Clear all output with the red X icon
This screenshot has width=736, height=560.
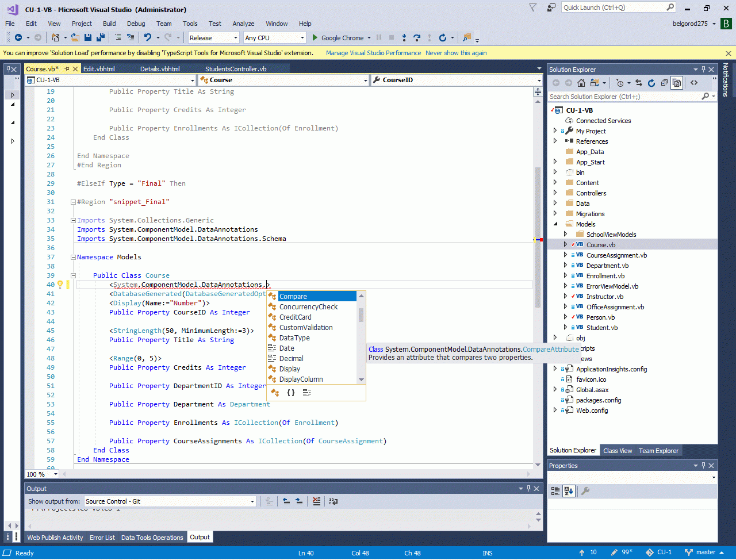coord(317,501)
